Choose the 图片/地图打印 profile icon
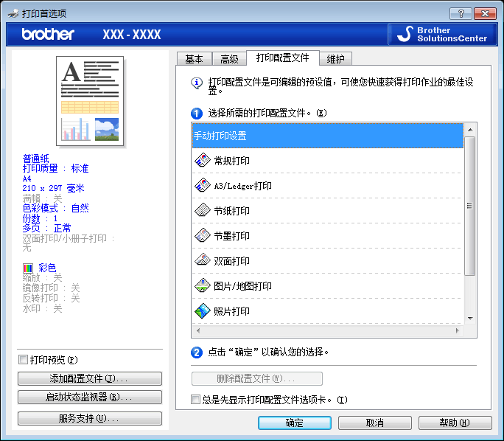504x441 pixels. click(203, 286)
